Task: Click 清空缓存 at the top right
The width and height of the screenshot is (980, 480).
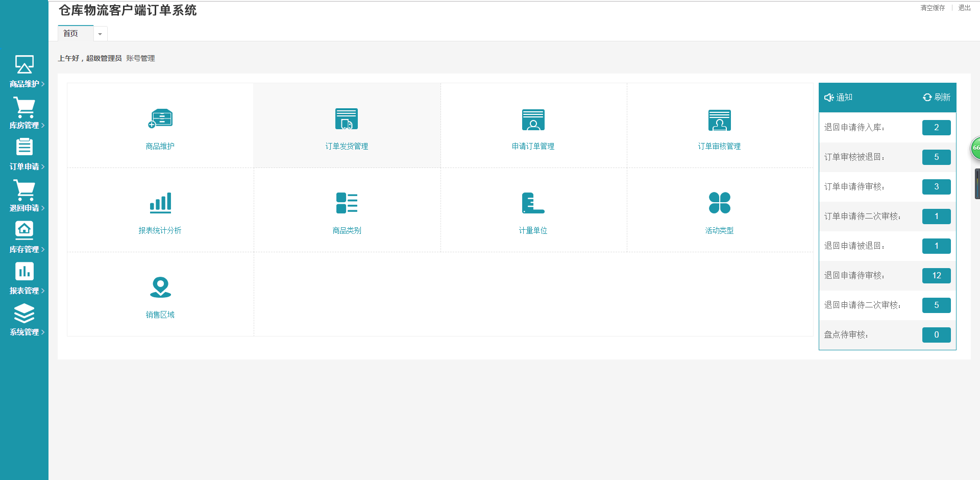Action: tap(932, 8)
